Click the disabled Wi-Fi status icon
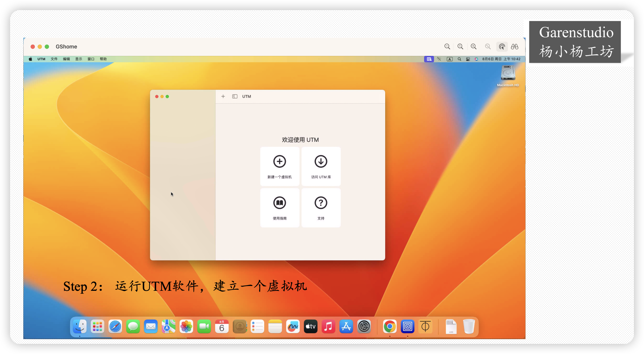Image resolution: width=644 pixels, height=354 pixels. (x=439, y=59)
